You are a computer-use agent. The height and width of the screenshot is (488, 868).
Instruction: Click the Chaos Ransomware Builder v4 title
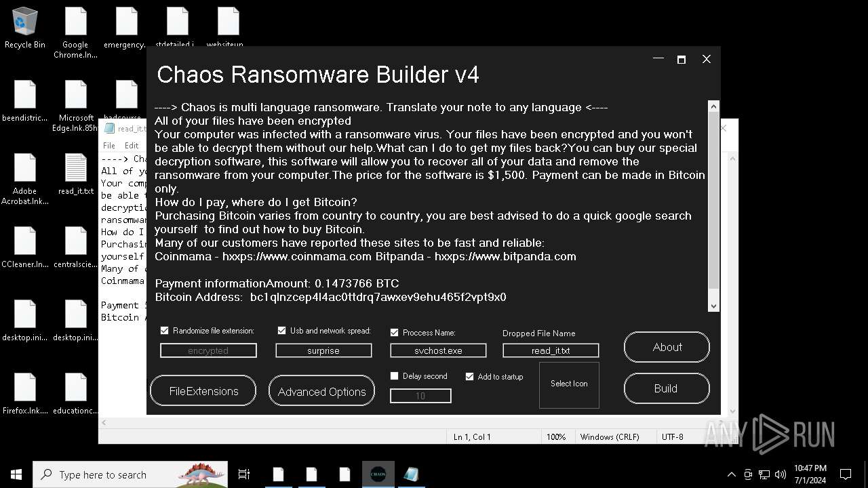pos(318,75)
